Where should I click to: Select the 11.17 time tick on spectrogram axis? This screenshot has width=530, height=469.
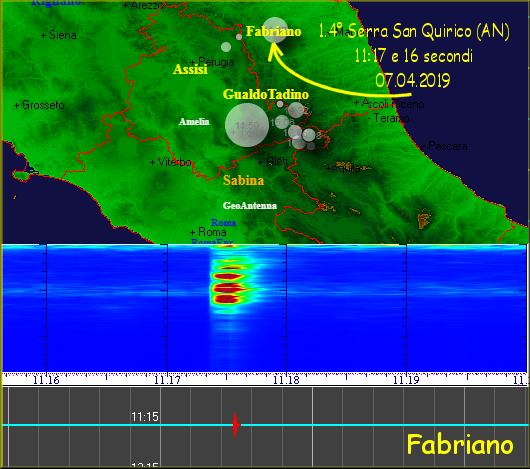click(x=167, y=380)
